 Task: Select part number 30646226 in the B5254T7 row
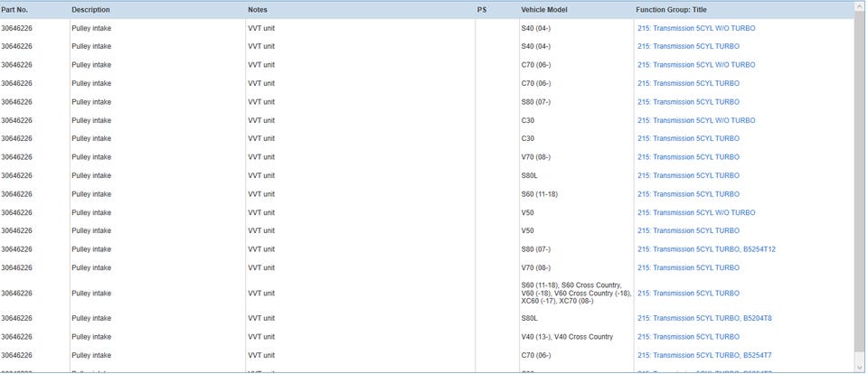pyautogui.click(x=16, y=355)
